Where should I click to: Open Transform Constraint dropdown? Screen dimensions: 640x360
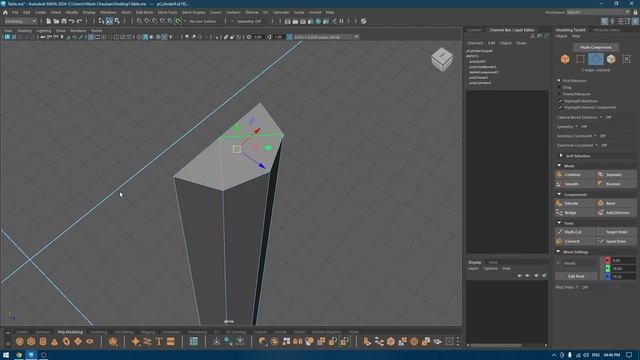[x=596, y=145]
